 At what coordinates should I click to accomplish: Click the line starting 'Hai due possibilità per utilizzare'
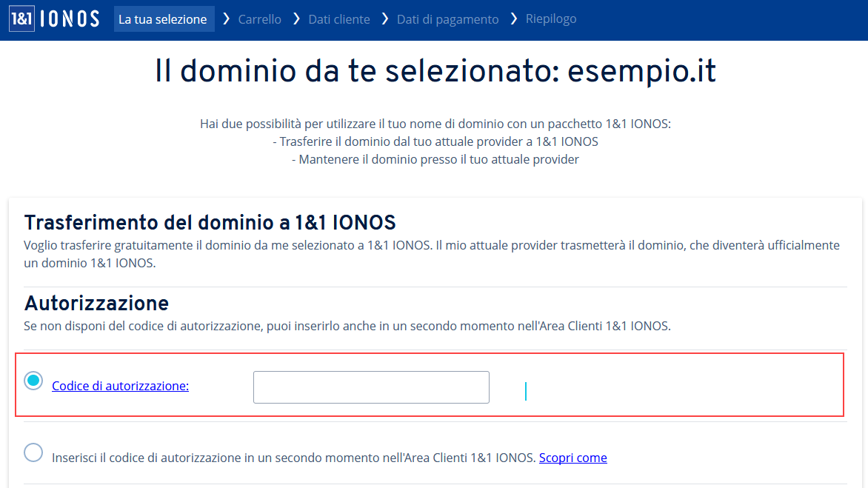coord(435,124)
